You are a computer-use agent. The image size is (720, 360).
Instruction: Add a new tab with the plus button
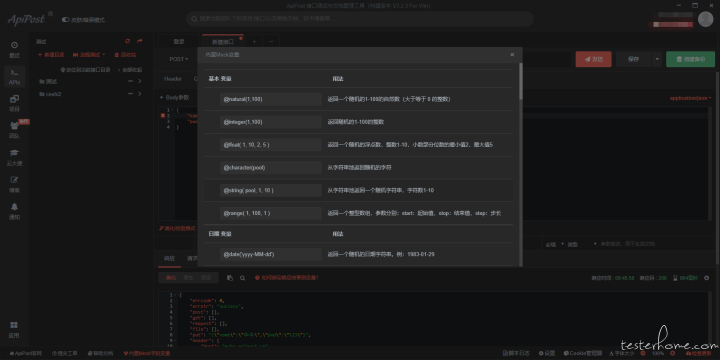point(254,41)
